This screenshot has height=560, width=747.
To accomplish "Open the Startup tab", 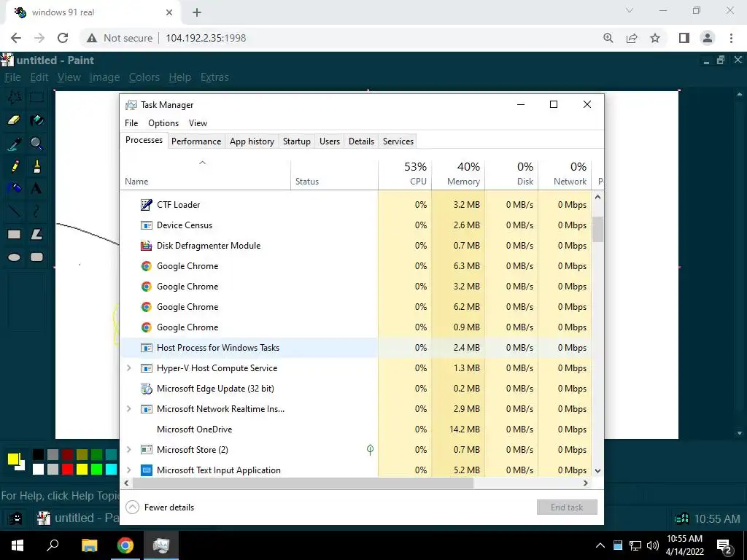I will [x=297, y=141].
